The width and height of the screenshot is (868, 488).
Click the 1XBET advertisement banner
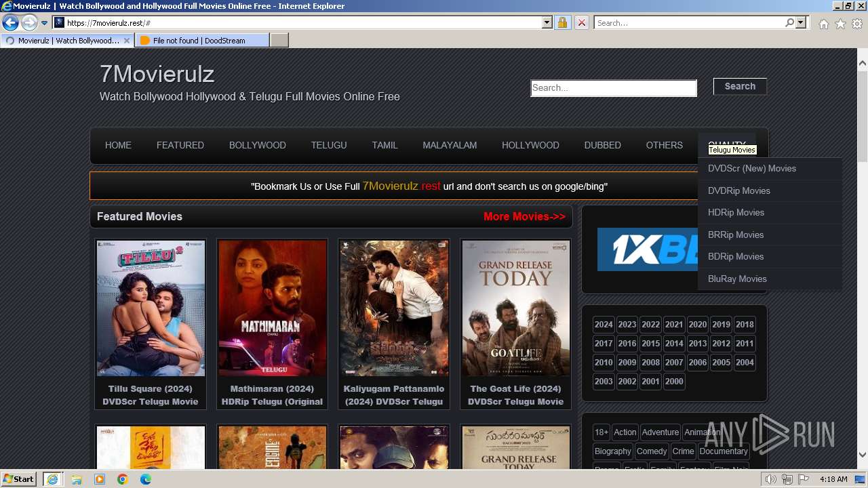pyautogui.click(x=648, y=249)
